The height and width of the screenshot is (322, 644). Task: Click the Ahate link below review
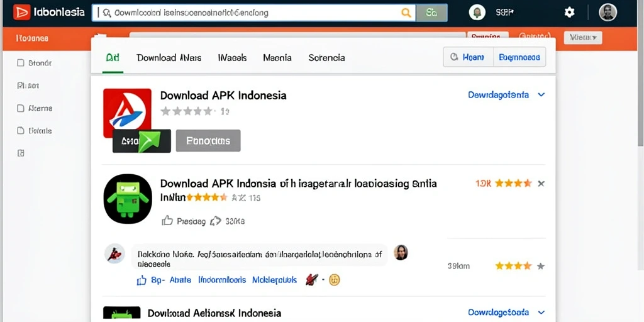point(180,280)
